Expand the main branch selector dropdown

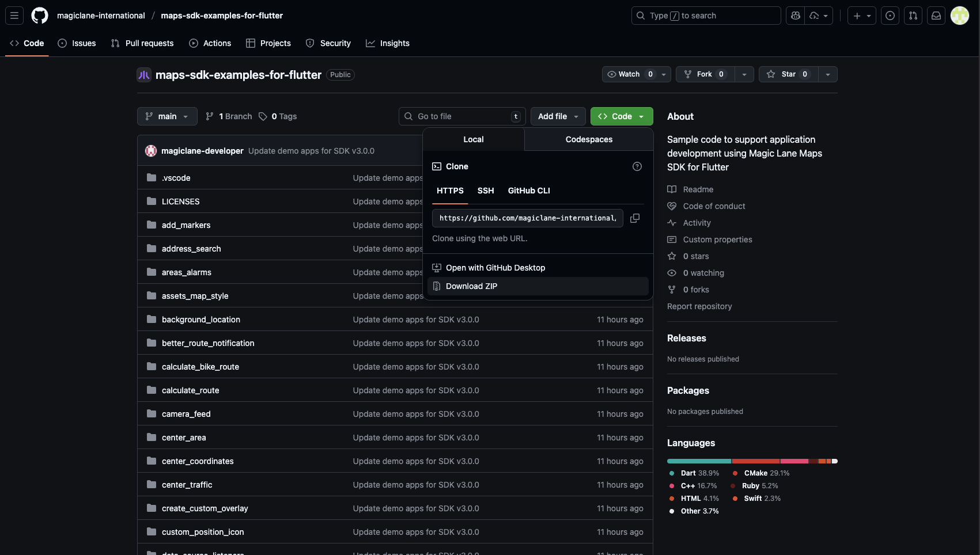coord(167,116)
